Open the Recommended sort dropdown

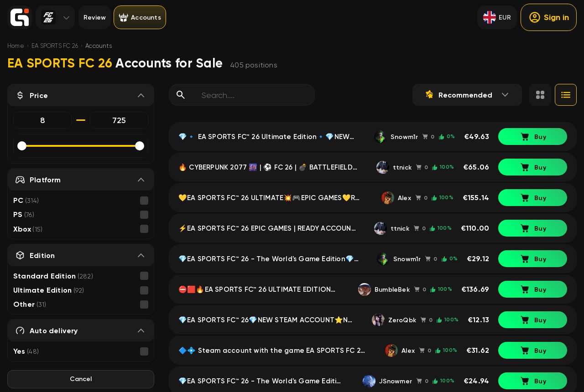click(x=467, y=95)
